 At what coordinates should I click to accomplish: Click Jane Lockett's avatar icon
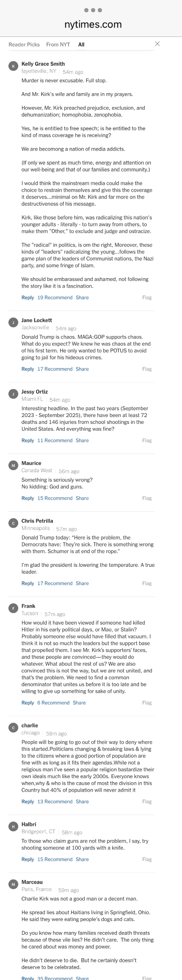(x=13, y=322)
